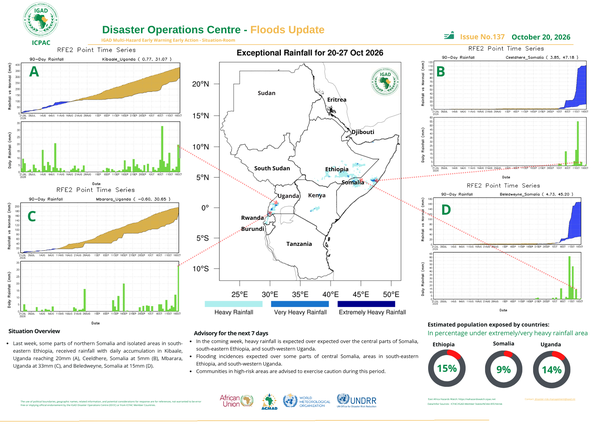600x424 pixels.
Task: Click the green icon beside Issue No.137
Action: point(449,36)
